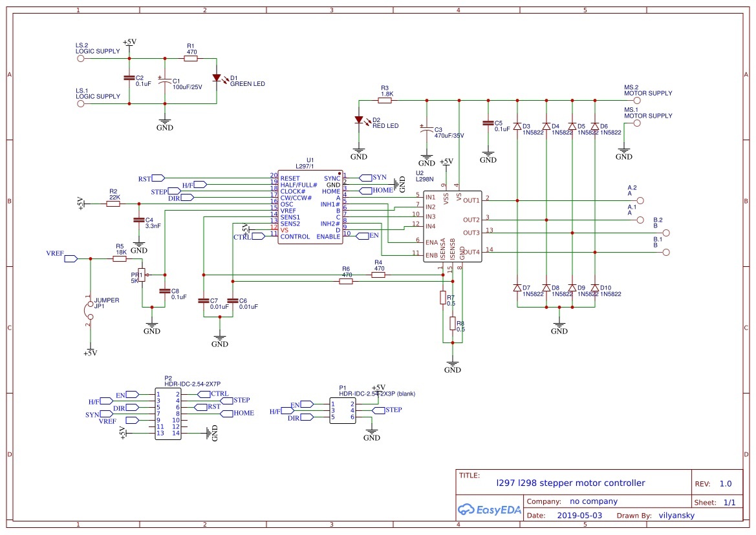Click the date field 2019-05-03
Viewport: 756px width, 535px height.
(x=579, y=515)
